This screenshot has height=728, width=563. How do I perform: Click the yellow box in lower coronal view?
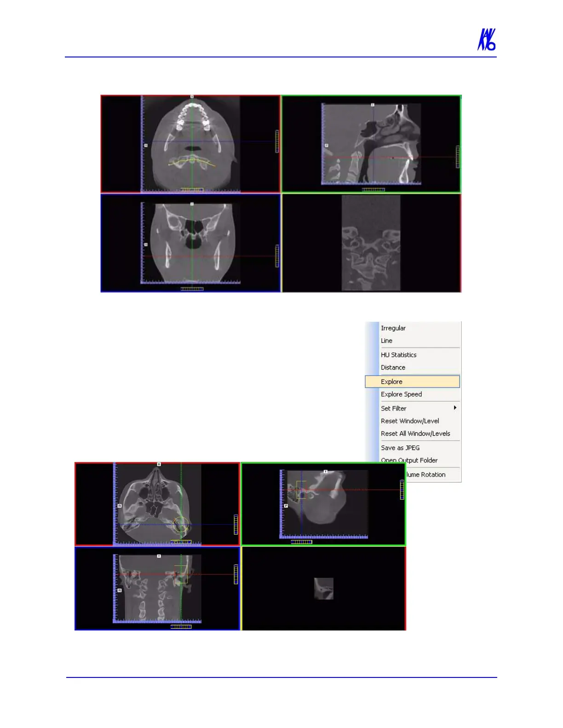pyautogui.click(x=181, y=574)
